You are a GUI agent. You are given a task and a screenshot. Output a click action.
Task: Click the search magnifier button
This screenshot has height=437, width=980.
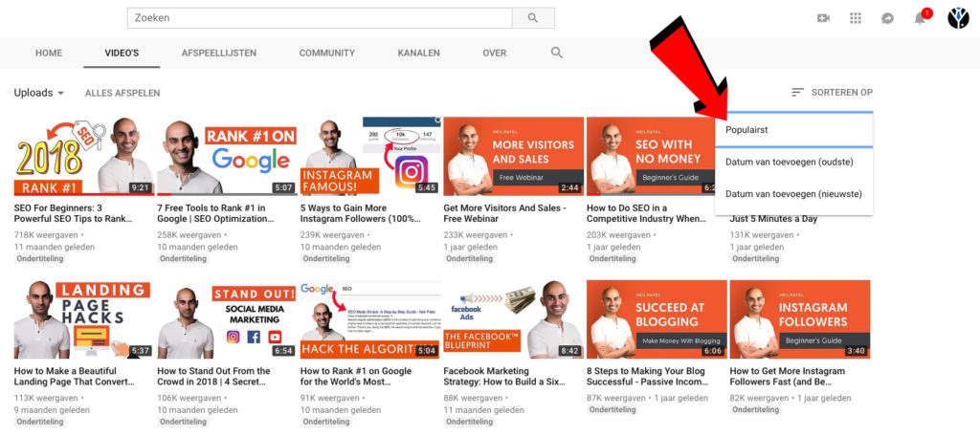pyautogui.click(x=533, y=18)
